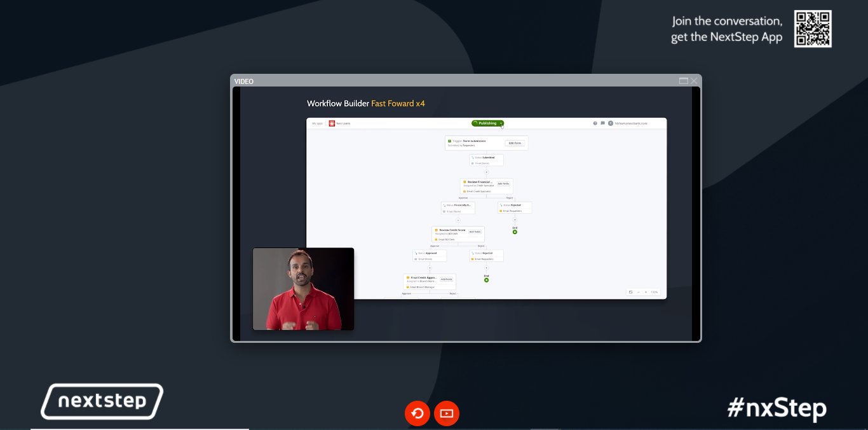Click the blue status icon on Status Approved node
868x430 pixels.
[416, 253]
